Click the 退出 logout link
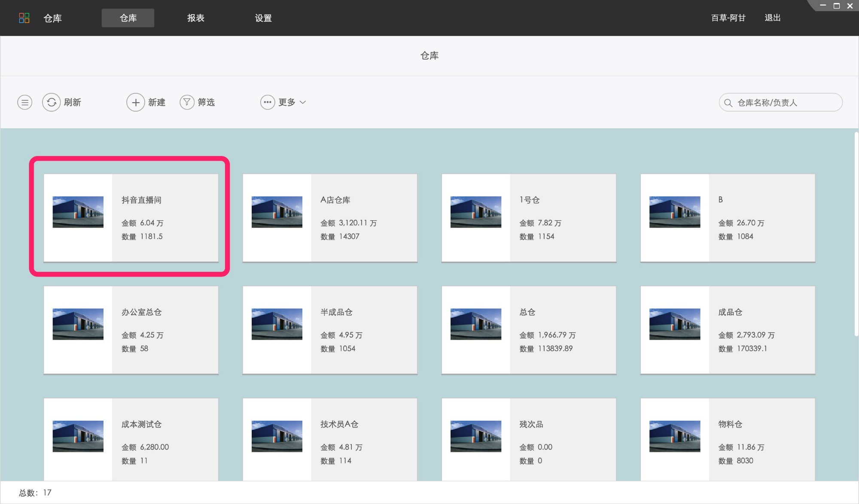The height and width of the screenshot is (504, 859). pos(773,18)
